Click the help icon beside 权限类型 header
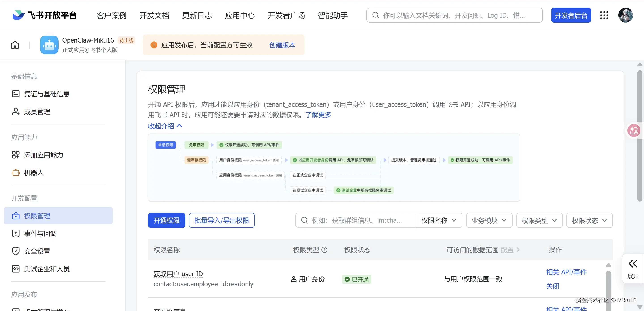Viewport: 644px width, 311px height. [324, 250]
